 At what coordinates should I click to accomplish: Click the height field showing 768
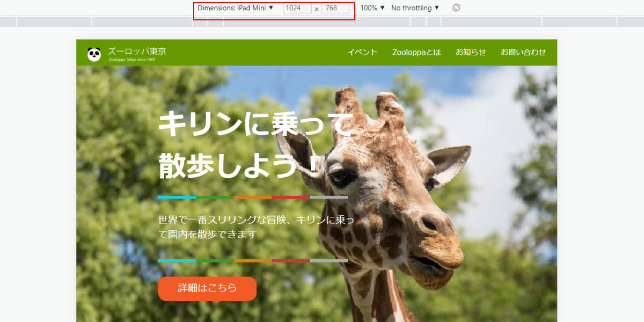click(x=335, y=9)
